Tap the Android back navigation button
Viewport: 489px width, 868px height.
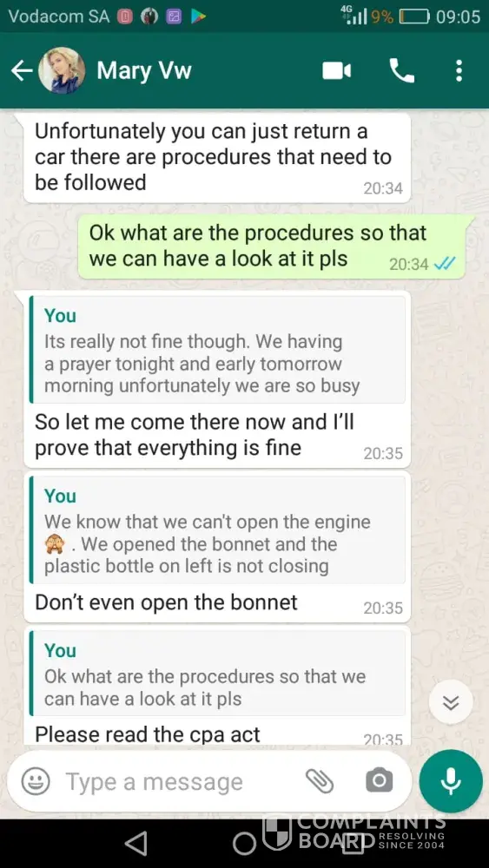[x=135, y=843]
